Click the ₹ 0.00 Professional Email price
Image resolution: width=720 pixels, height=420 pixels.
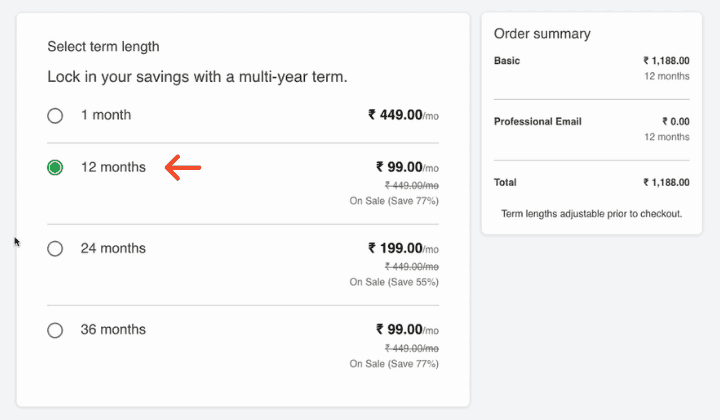(x=674, y=122)
